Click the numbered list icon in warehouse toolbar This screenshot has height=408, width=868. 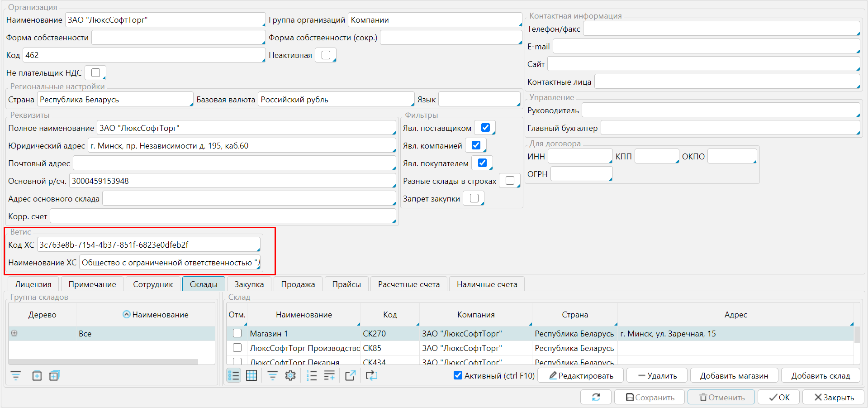312,375
